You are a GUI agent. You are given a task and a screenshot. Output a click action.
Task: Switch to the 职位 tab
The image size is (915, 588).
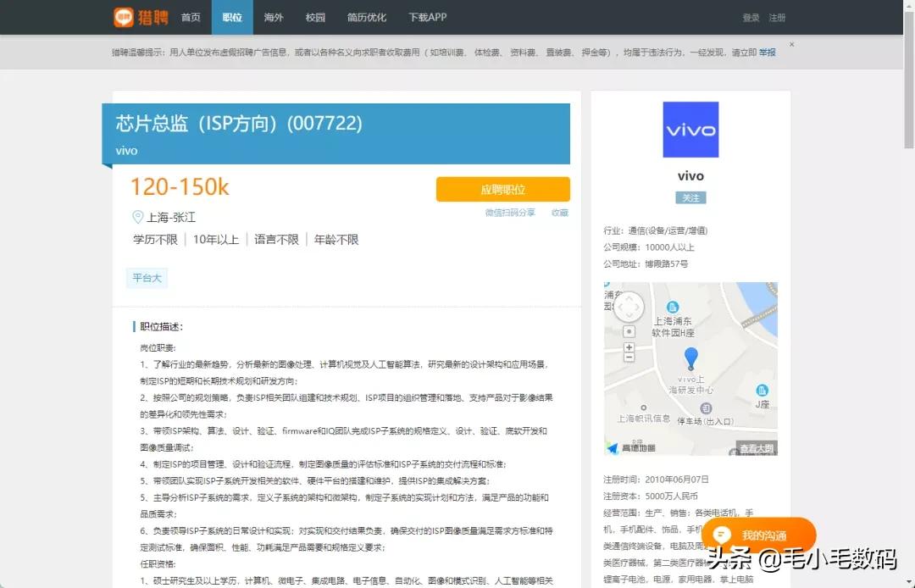tap(232, 17)
